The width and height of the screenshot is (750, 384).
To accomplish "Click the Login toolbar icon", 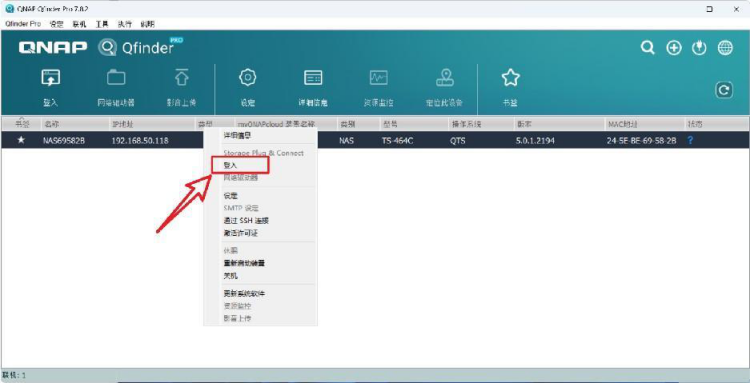I will [51, 78].
